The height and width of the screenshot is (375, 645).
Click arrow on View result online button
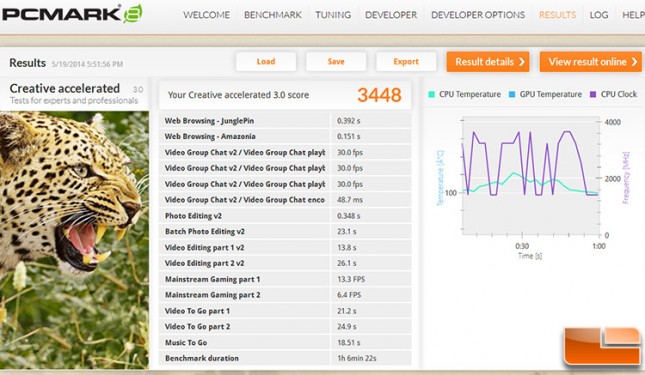[634, 62]
